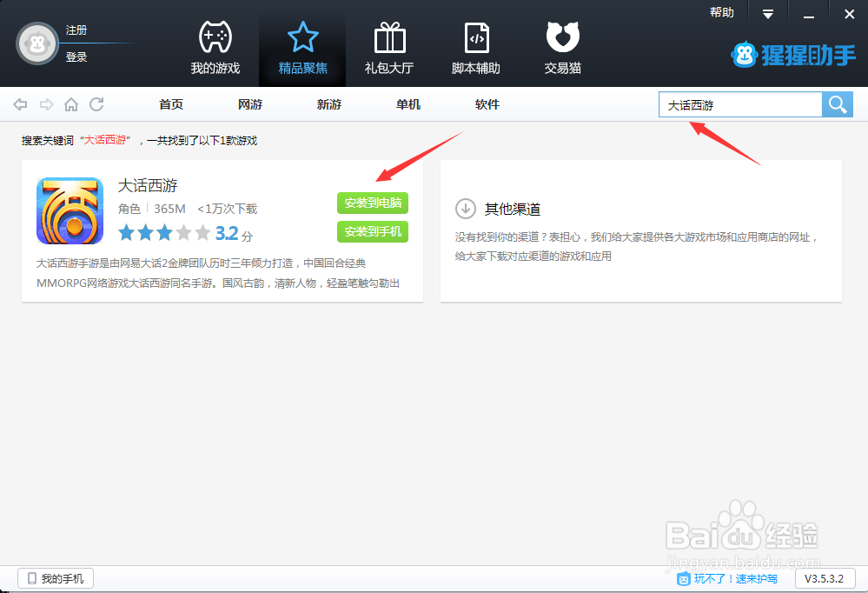Go to home page house icon

pyautogui.click(x=71, y=104)
